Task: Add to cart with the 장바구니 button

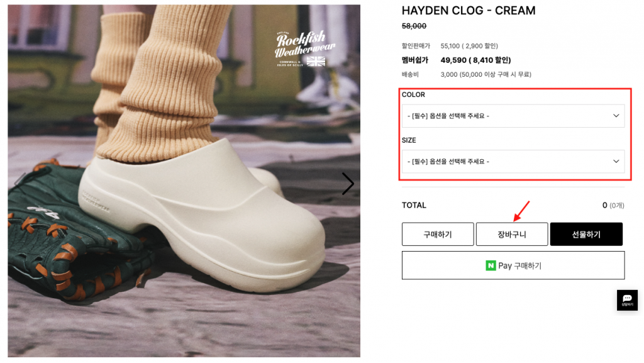Action: [512, 234]
